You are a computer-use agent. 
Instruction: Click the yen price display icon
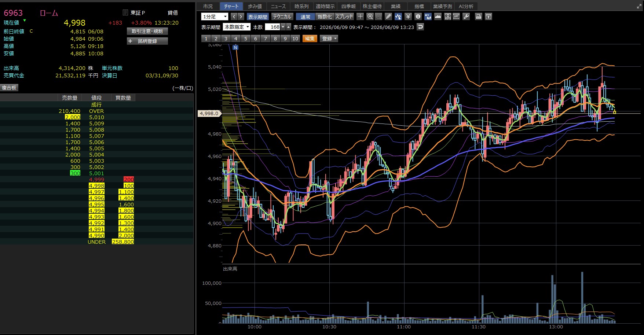408,16
